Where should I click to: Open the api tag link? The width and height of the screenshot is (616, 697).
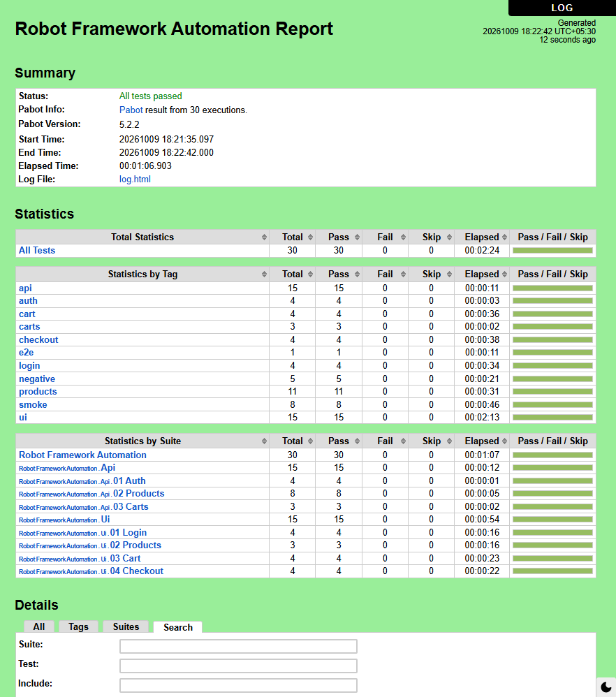pos(25,288)
